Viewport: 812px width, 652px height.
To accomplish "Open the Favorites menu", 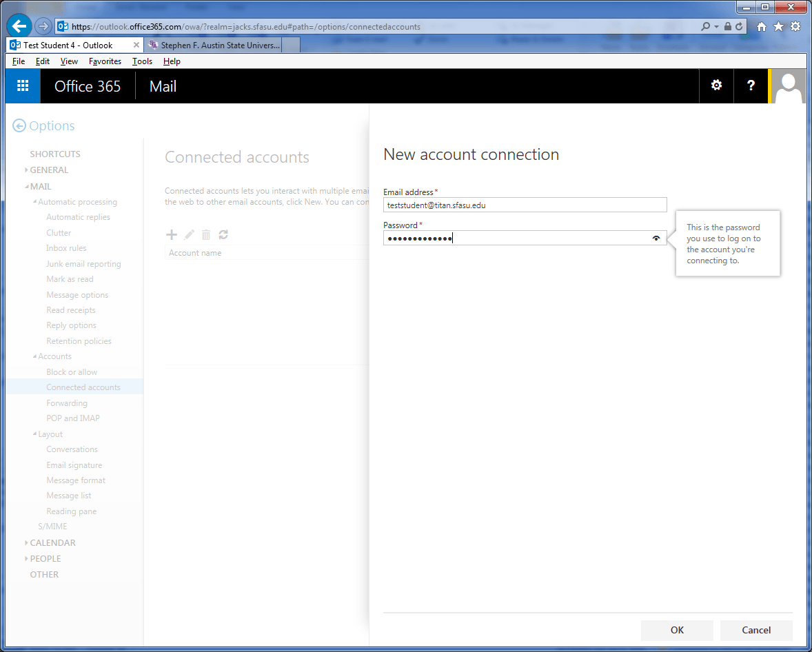I will (x=105, y=61).
